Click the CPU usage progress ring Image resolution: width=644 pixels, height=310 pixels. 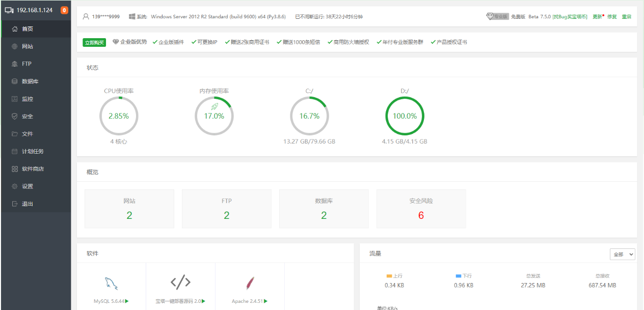119,116
